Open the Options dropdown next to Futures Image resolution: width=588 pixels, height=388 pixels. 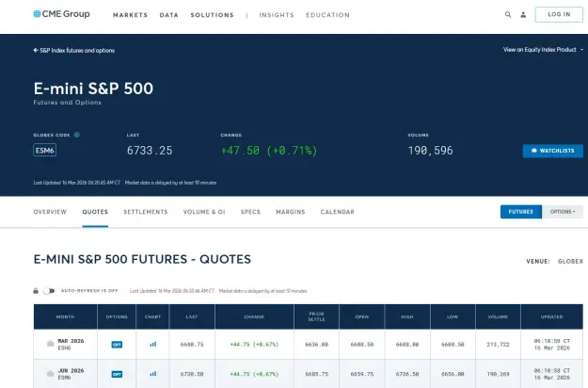coord(563,212)
